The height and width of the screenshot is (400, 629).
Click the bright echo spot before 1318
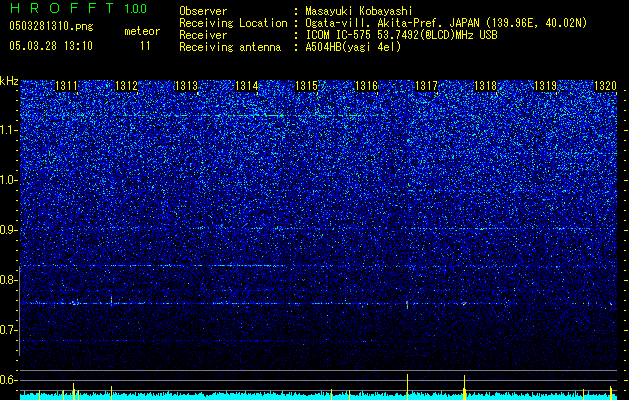[464, 304]
